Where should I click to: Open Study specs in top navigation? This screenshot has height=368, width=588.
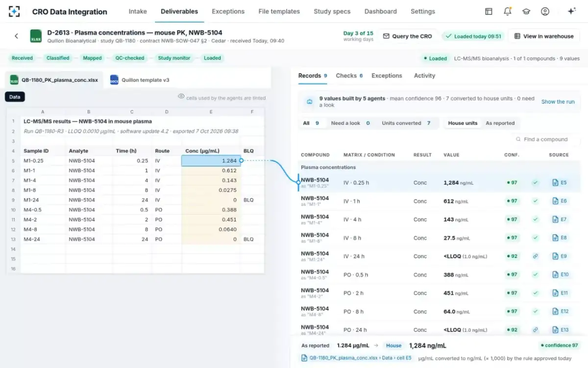(x=332, y=11)
